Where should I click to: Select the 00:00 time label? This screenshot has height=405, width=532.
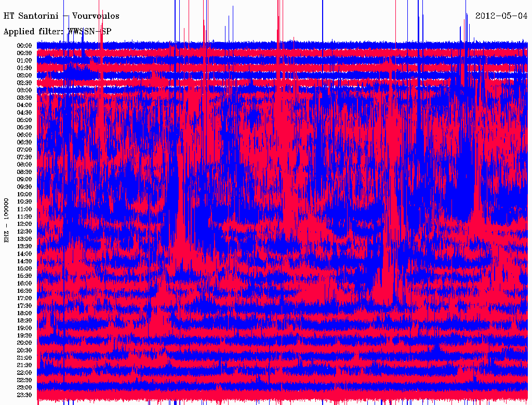pos(24,46)
